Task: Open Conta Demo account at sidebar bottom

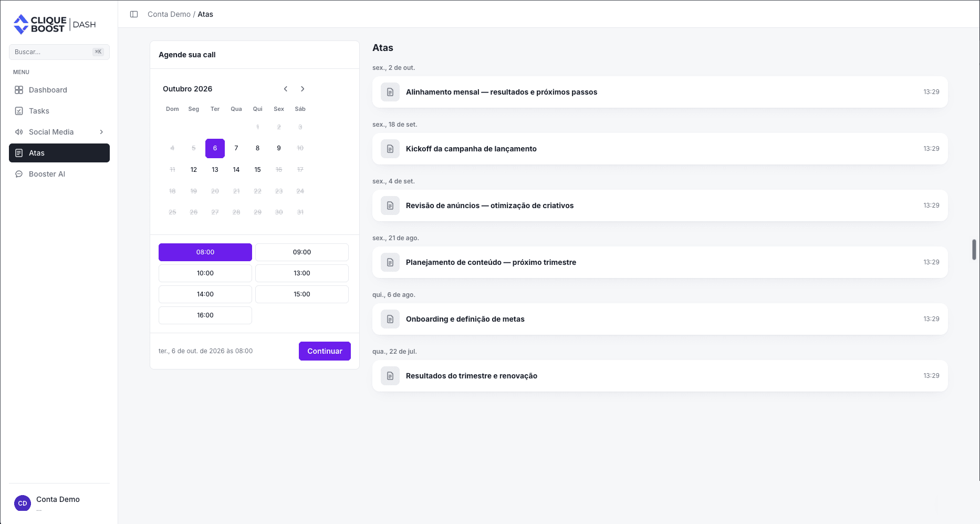Action: [x=59, y=503]
